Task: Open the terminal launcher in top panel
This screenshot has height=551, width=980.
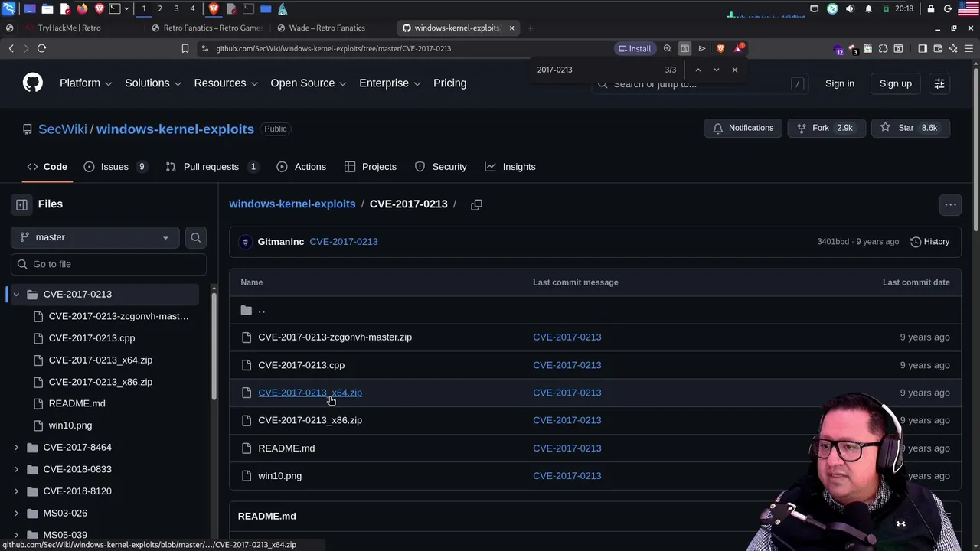Action: pyautogui.click(x=114, y=8)
